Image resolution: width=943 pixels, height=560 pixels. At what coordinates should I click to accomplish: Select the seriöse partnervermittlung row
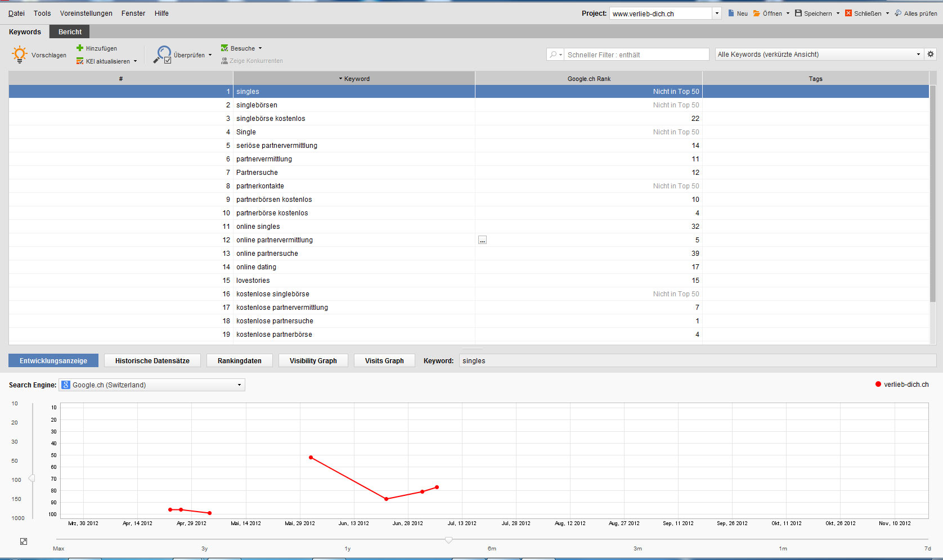coord(469,146)
